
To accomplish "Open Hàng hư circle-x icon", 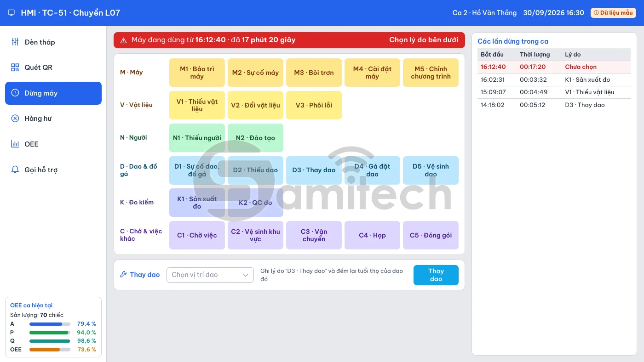I will point(15,119).
